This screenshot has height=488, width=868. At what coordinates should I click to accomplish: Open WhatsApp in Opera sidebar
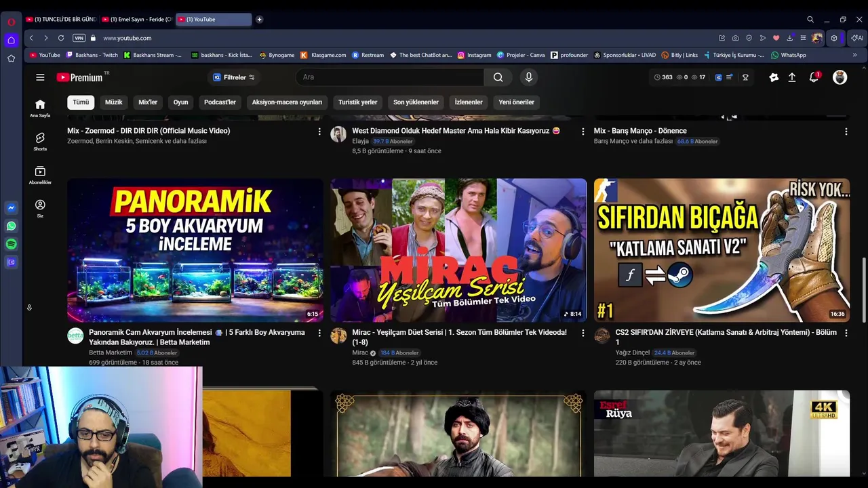point(11,226)
